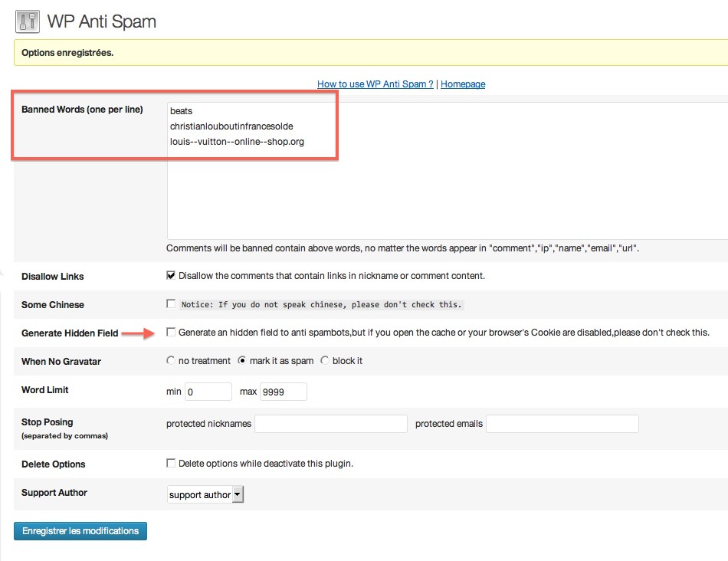Focus the protected nicknames input
The image size is (728, 561).
pos(331,424)
